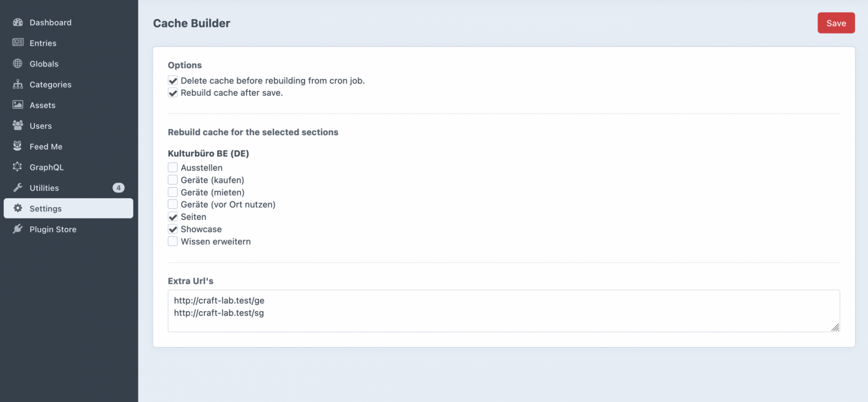Click the Dashboard gauge icon
Image resolution: width=868 pixels, height=402 pixels.
coord(18,23)
